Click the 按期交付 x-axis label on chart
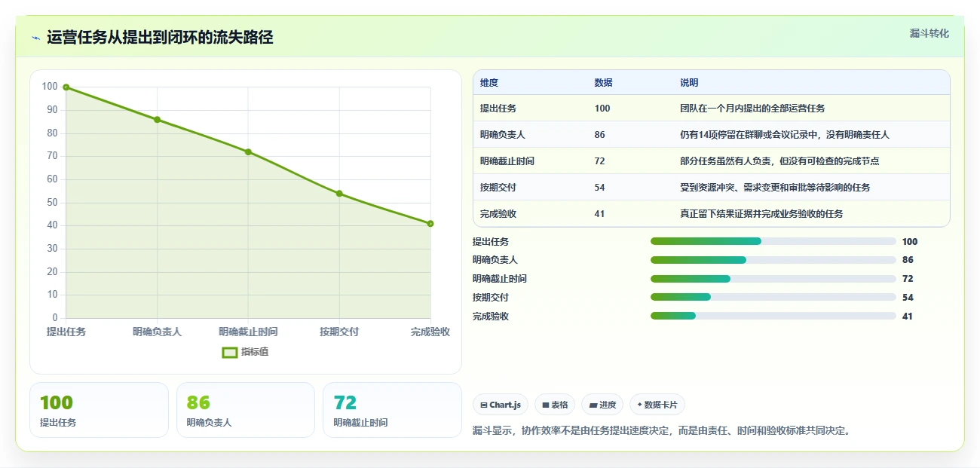Screen dimensions: 980x468 [x=339, y=332]
